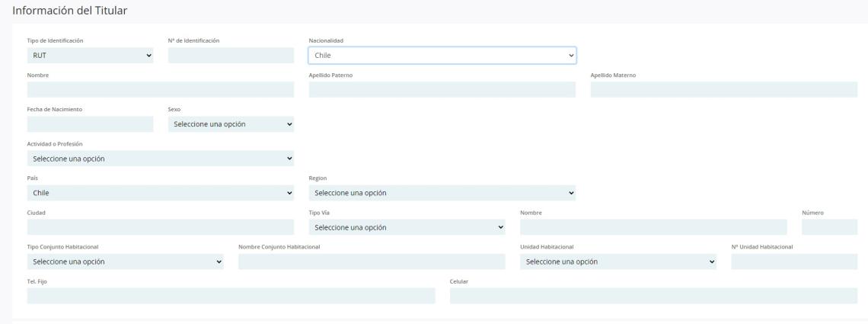Expand the Actividad o Profesión dropdown
868x324 pixels.
pos(160,159)
